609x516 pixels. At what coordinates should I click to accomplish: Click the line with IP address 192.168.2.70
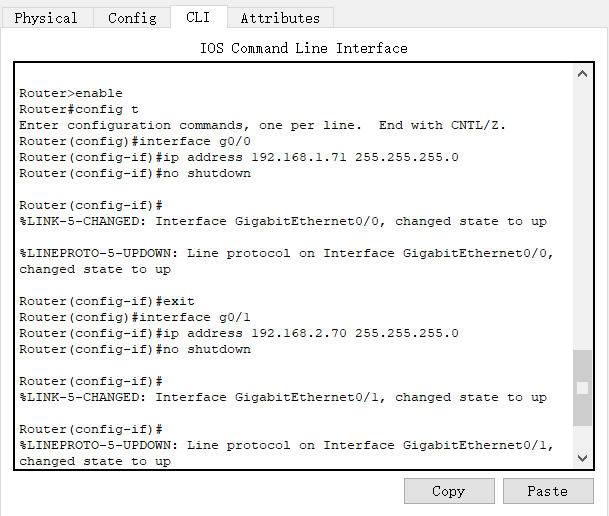238,333
